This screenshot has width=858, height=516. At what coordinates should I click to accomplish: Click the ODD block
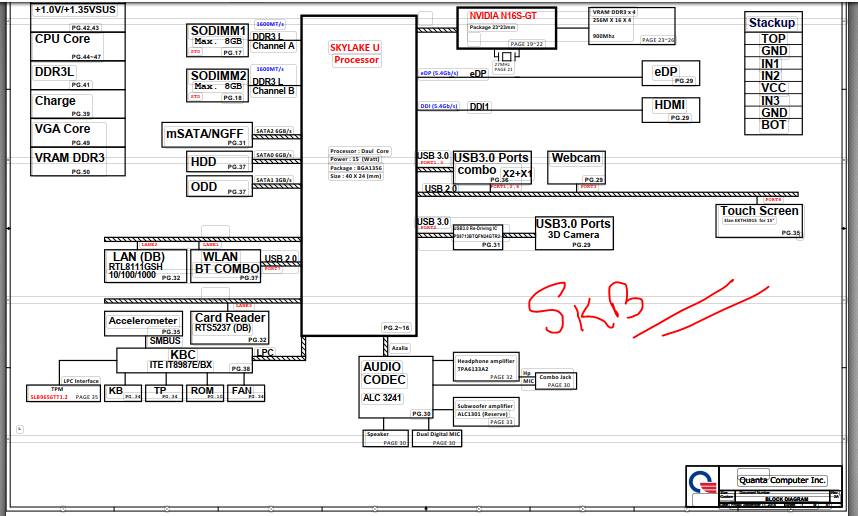point(219,187)
